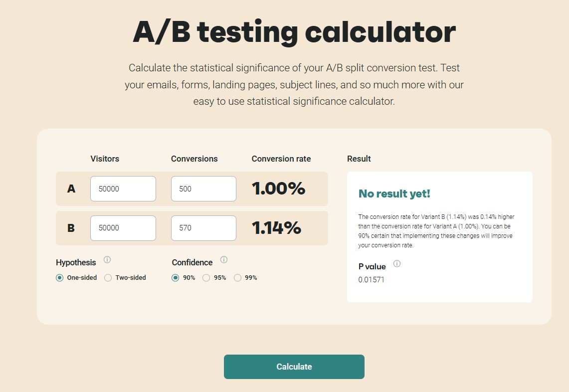Select the Two-sided hypothesis option
569x392 pixels.
pyautogui.click(x=108, y=278)
